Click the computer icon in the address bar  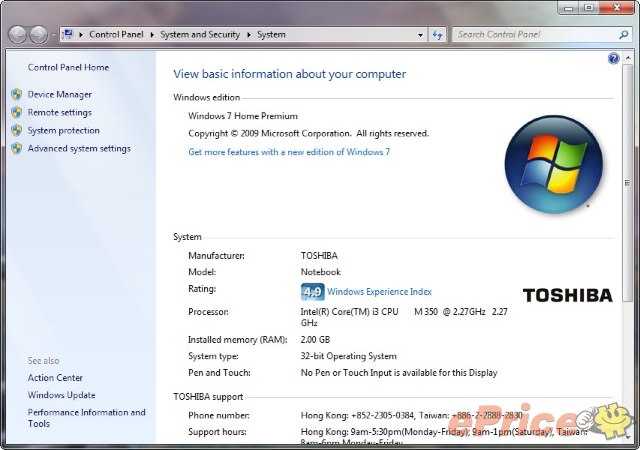[x=68, y=34]
